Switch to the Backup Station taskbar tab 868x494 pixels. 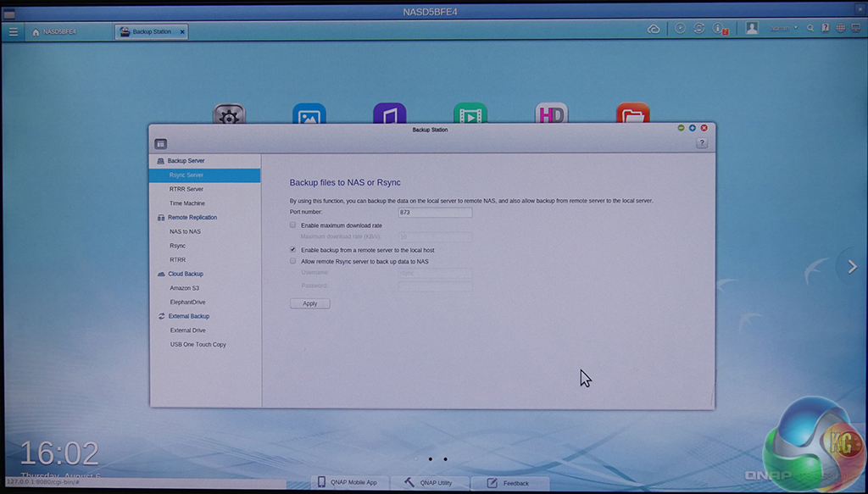coord(151,32)
